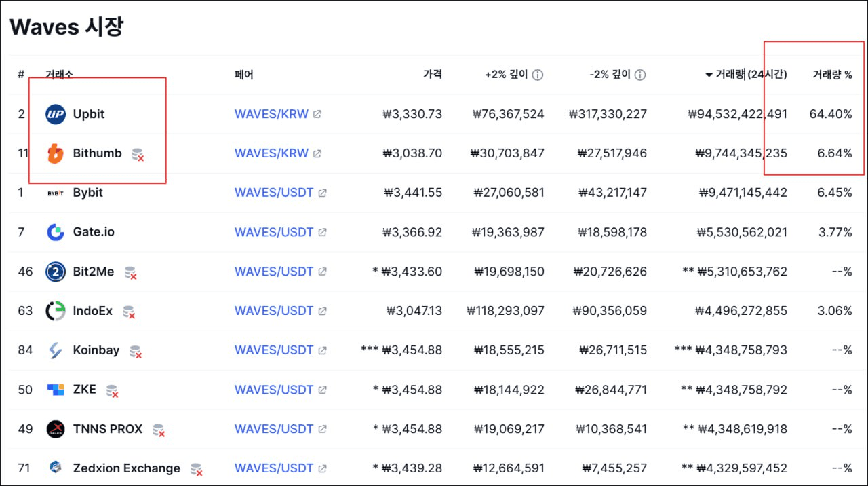Open the Upbit exchange name link
The width and height of the screenshot is (868, 486).
[89, 114]
